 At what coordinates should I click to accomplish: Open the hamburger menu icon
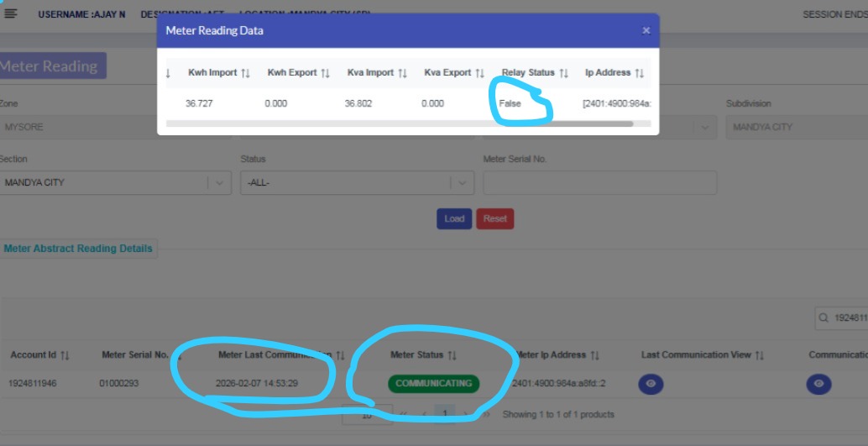11,13
